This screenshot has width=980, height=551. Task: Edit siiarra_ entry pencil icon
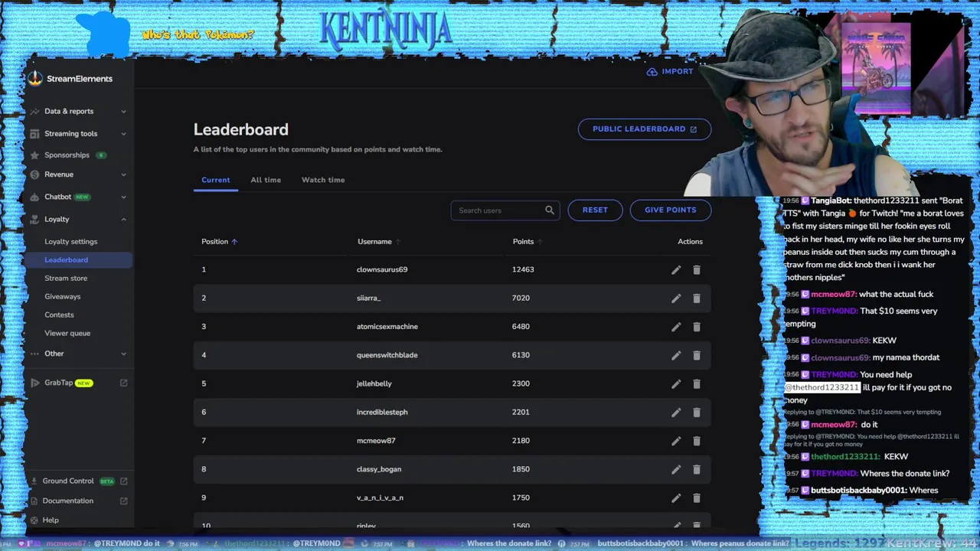tap(676, 298)
